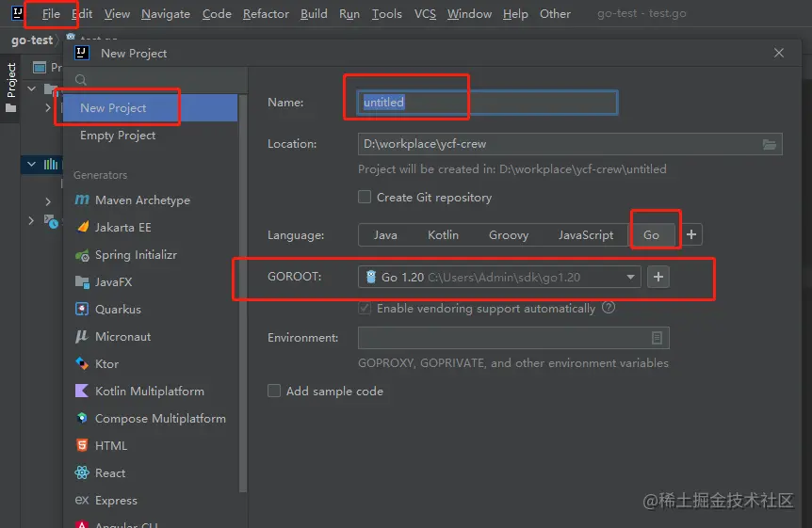Open the Edit menu
Screen dimensions: 812x528
point(82,14)
